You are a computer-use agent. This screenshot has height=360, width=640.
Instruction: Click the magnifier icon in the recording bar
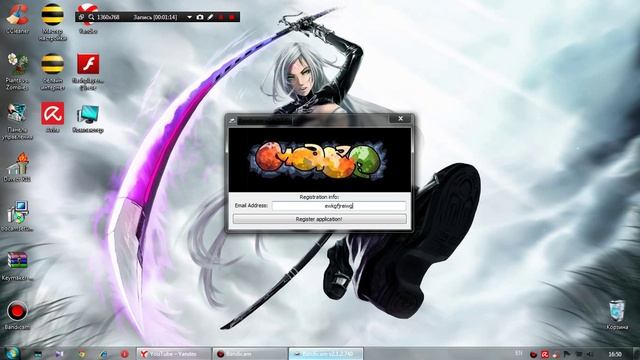(x=91, y=17)
